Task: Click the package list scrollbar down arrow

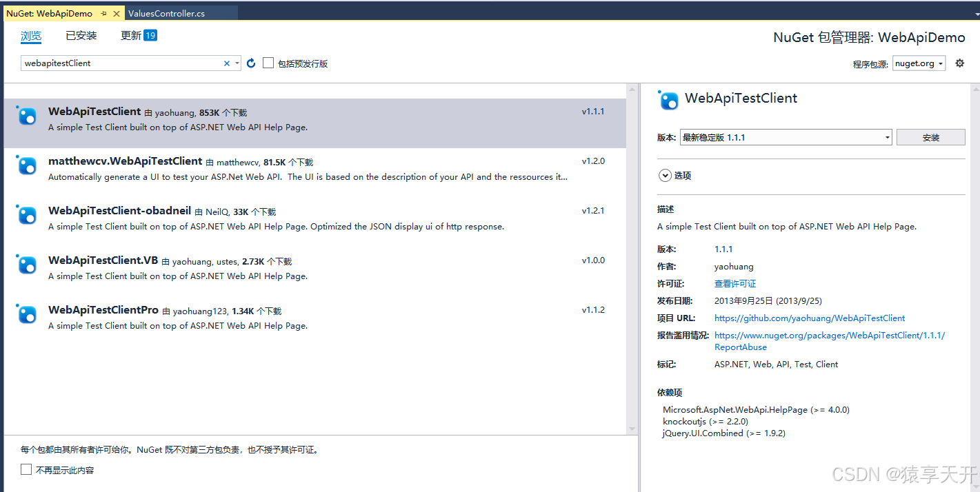Action: click(x=631, y=429)
